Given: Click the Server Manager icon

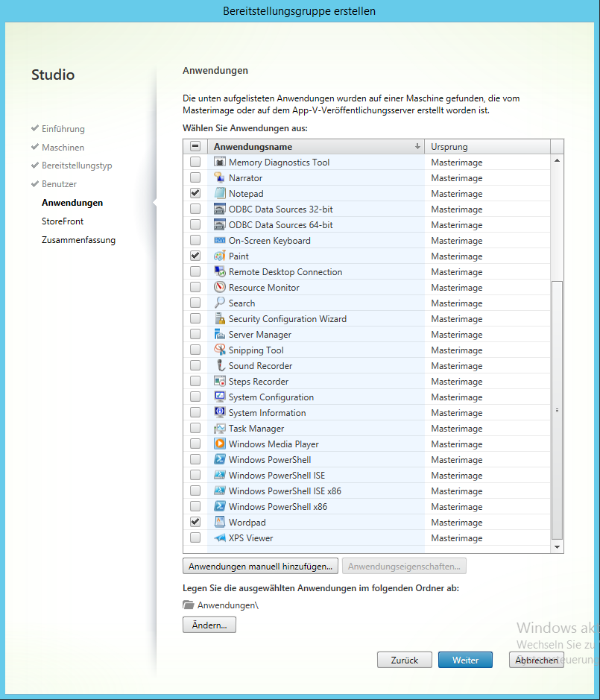Looking at the screenshot, I should click(219, 335).
